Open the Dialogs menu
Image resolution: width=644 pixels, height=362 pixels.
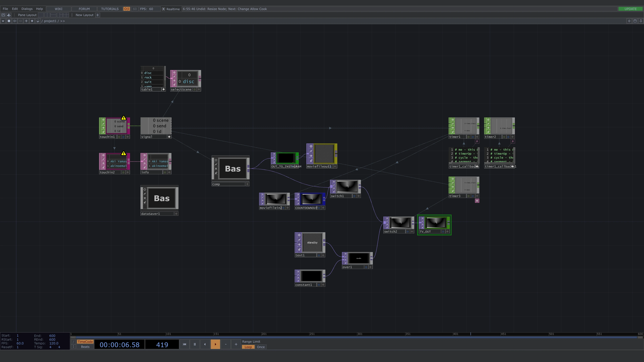point(27,9)
